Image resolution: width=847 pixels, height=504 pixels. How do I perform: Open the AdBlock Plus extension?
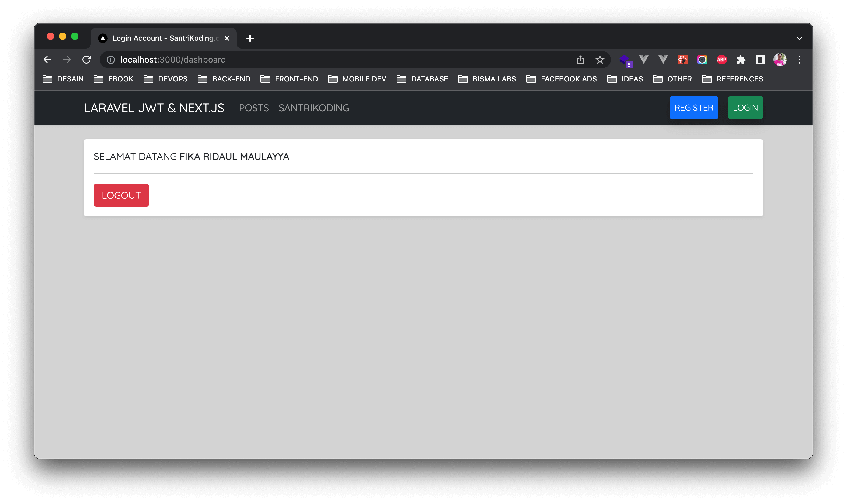tap(721, 60)
